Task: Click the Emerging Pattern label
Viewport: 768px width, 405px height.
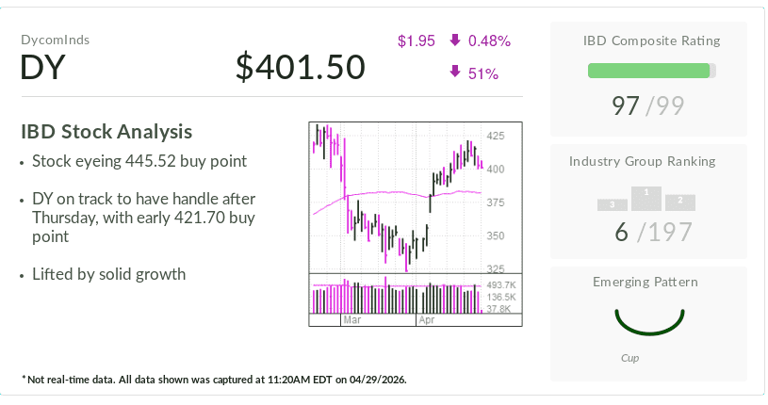Action: [645, 282]
